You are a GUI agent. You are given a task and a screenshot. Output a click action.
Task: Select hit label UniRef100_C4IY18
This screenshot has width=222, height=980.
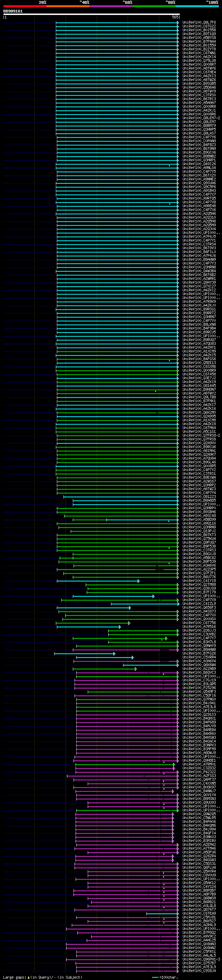pyautogui.click(x=199, y=581)
